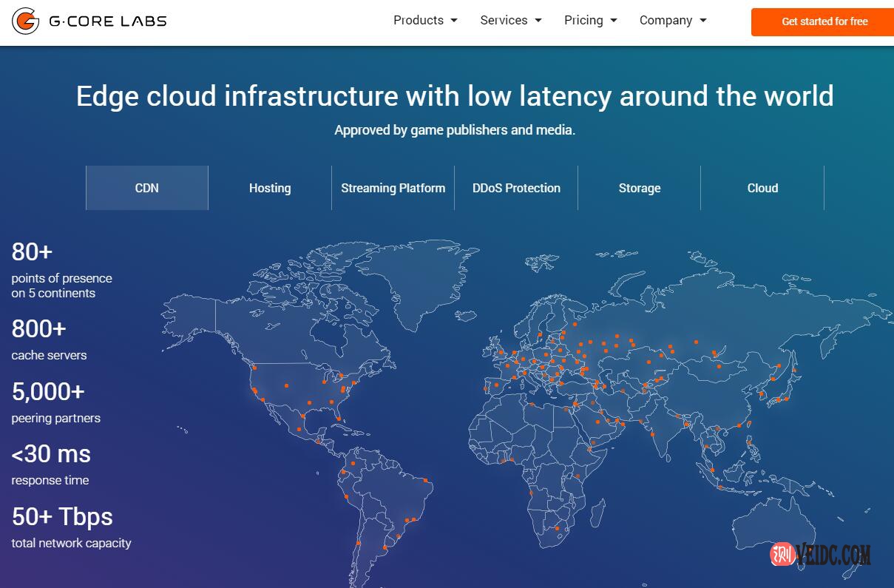Image resolution: width=894 pixels, height=588 pixels.
Task: Click the 50+ Tbps network capacity statistic
Action: click(71, 527)
